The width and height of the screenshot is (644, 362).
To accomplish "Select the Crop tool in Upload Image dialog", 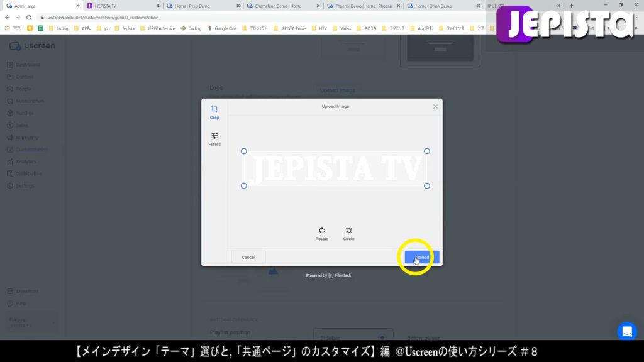I will (x=214, y=112).
